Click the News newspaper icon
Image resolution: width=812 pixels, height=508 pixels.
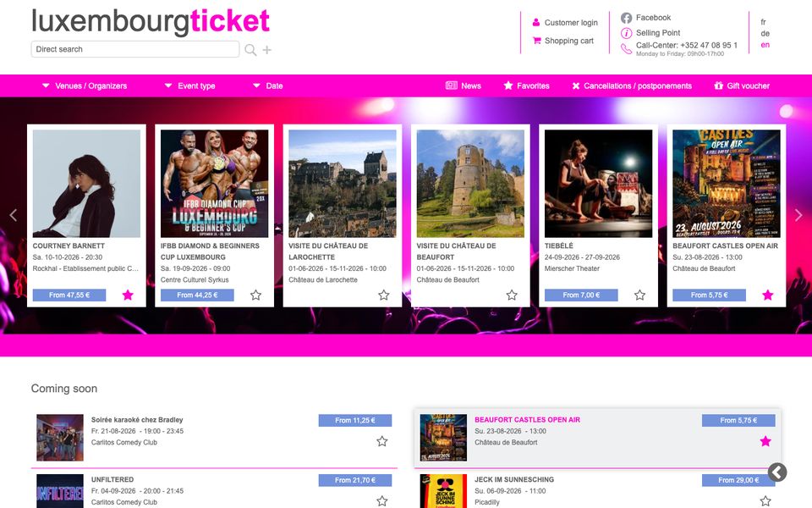pyautogui.click(x=451, y=86)
